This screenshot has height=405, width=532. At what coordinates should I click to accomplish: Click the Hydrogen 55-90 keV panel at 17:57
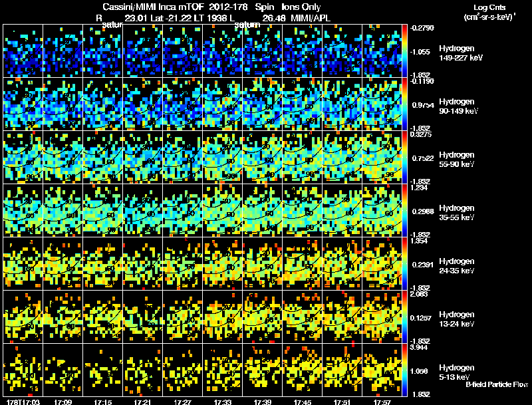pos(382,158)
